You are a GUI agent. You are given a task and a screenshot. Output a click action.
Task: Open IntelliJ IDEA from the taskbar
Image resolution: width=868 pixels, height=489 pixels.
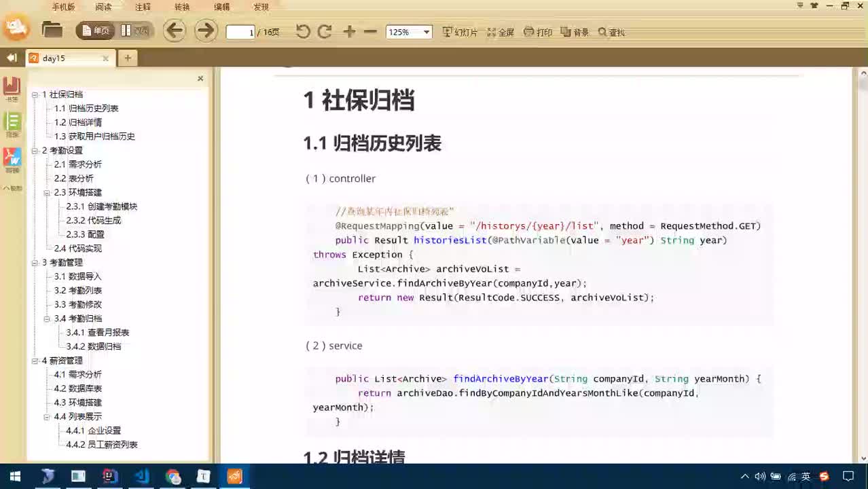[110, 477]
